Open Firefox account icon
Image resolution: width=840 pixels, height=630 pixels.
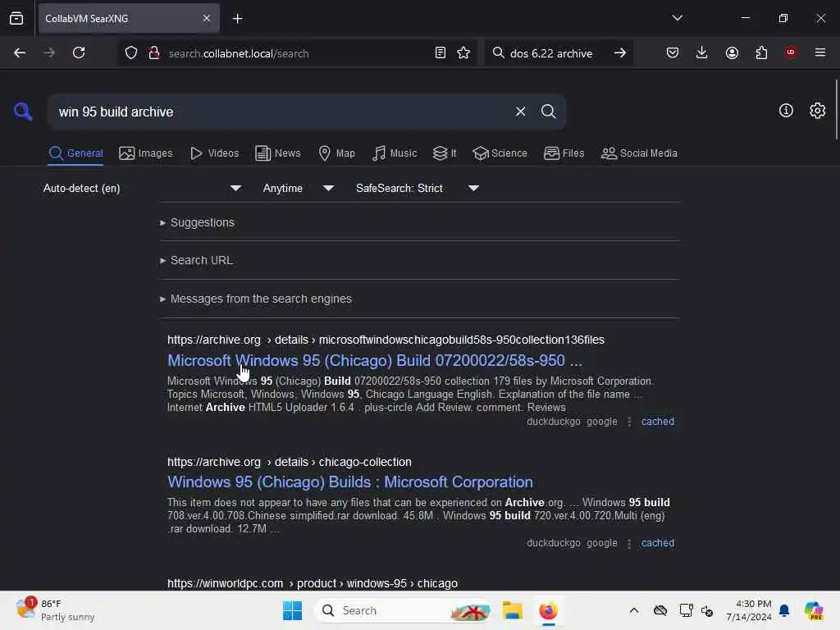tap(732, 52)
